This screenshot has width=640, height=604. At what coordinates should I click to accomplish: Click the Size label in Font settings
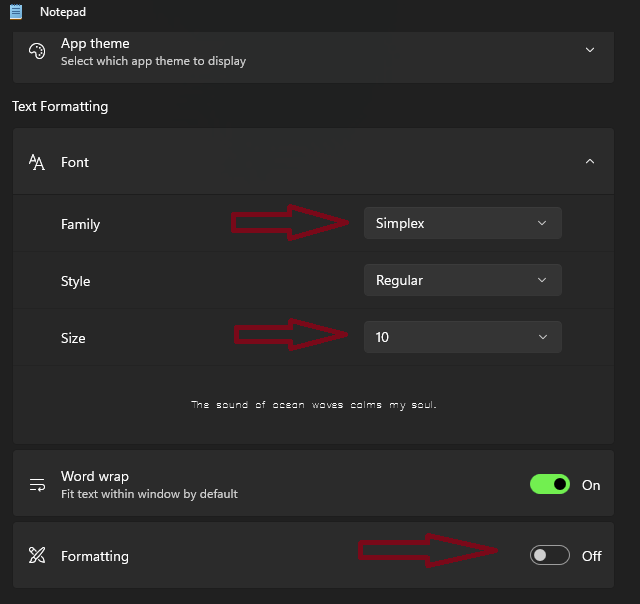pos(73,339)
